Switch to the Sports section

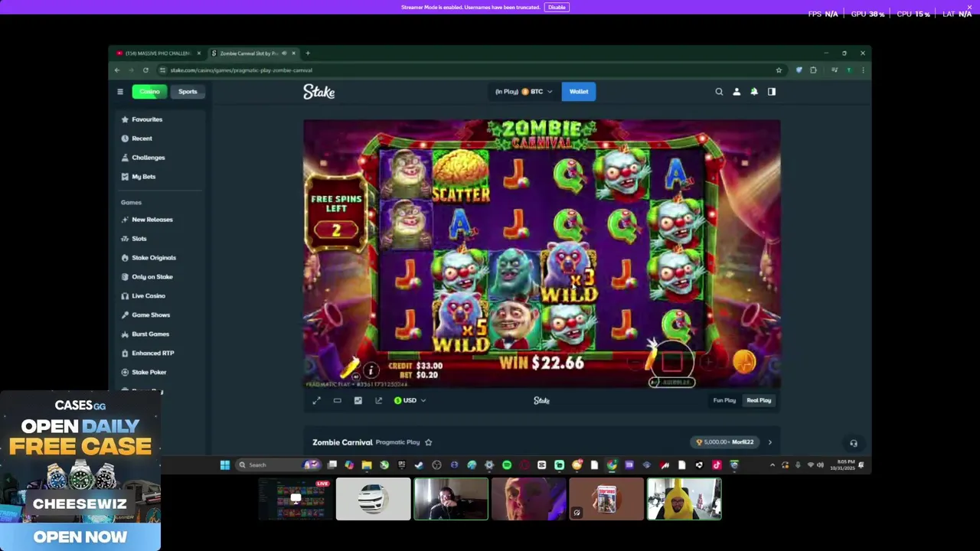click(x=188, y=92)
